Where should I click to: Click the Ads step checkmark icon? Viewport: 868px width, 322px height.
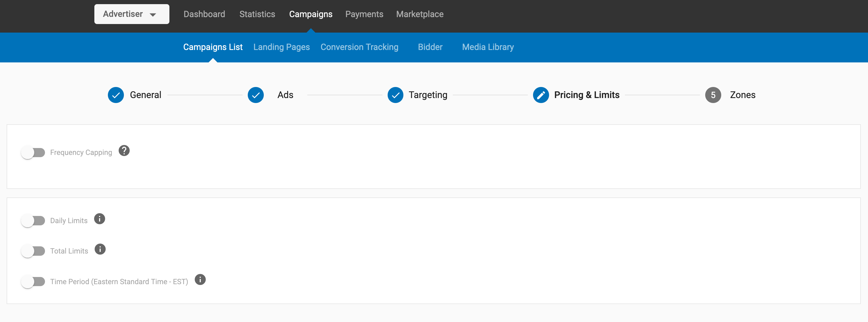coord(255,95)
